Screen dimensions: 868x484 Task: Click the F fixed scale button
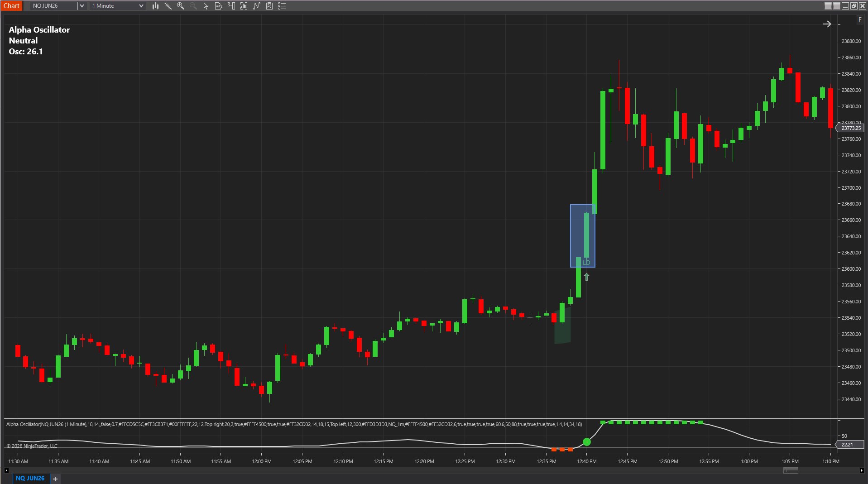(859, 20)
